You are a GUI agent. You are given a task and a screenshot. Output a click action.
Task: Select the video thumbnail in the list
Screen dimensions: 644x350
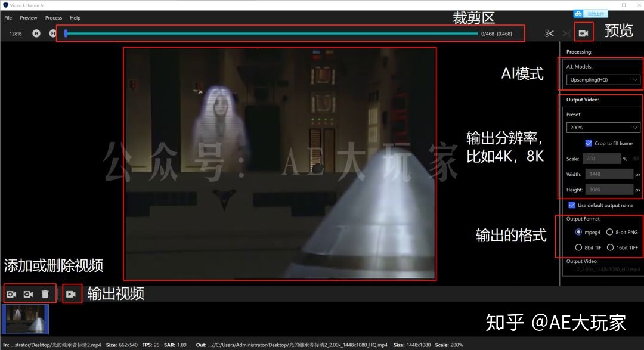coord(26,319)
